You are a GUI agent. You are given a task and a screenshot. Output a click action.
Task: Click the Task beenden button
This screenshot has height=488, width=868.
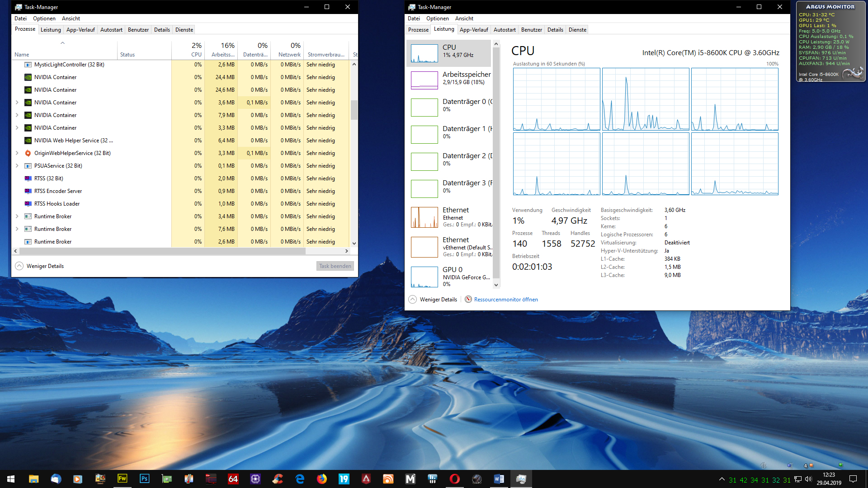click(x=335, y=266)
